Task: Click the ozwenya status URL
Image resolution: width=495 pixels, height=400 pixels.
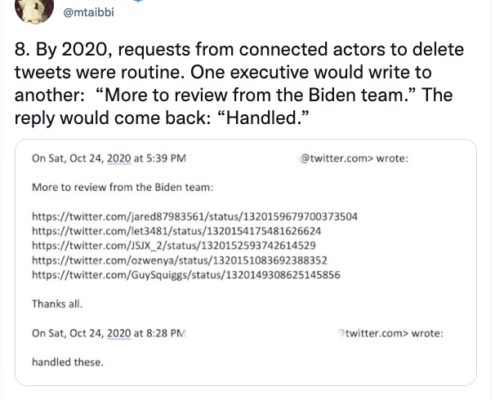Action: [180, 260]
